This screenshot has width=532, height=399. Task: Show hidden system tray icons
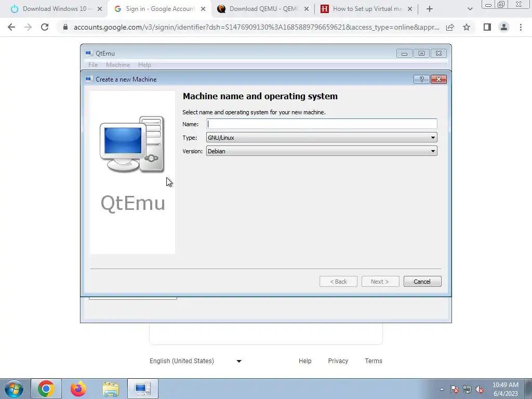(x=442, y=389)
